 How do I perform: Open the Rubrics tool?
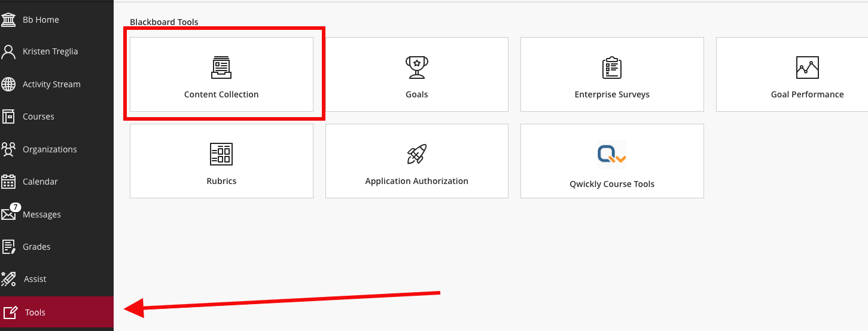pos(221,161)
